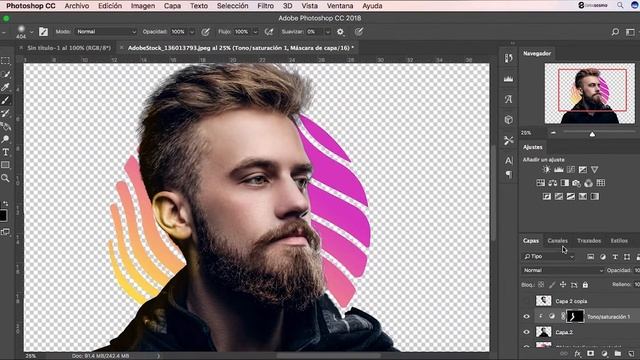The image size is (640, 360).
Task: Select the Rectangle shape tool
Action: point(6,165)
